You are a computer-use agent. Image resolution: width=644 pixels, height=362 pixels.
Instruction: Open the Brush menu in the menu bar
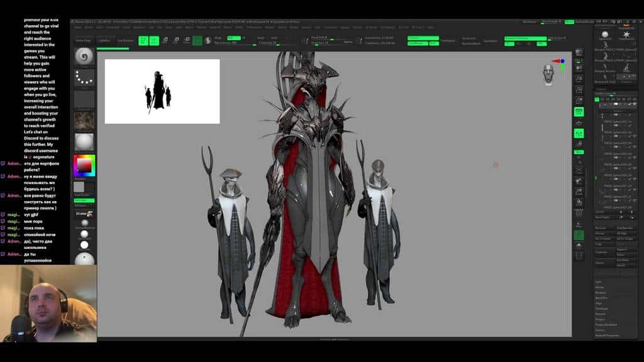pyautogui.click(x=89, y=28)
